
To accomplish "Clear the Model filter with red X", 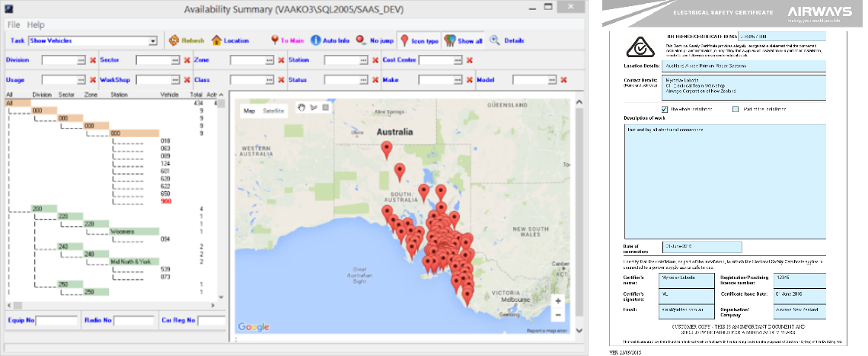I will coord(563,80).
